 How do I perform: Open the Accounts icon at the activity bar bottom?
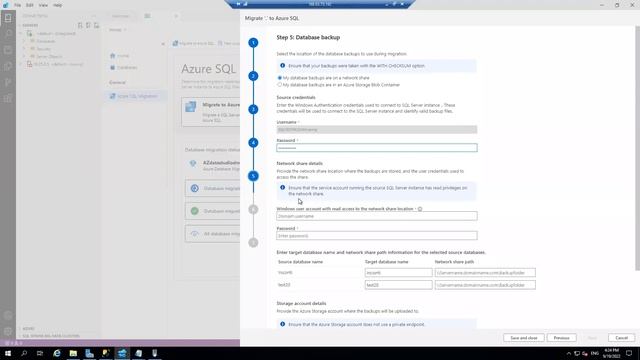coord(8,316)
